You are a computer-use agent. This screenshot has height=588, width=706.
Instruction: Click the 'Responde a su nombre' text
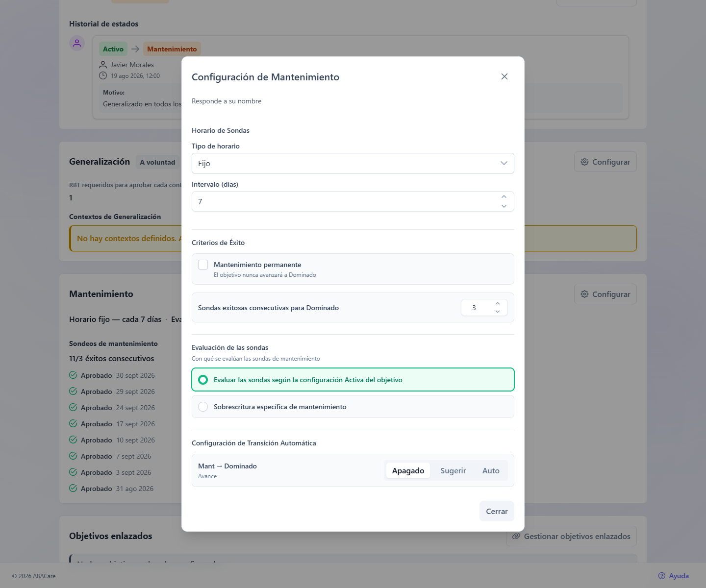click(x=227, y=101)
